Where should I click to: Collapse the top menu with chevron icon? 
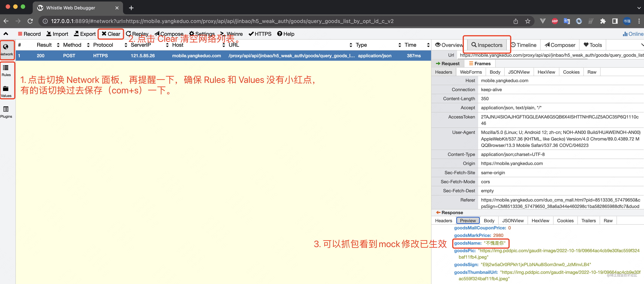coord(6,34)
